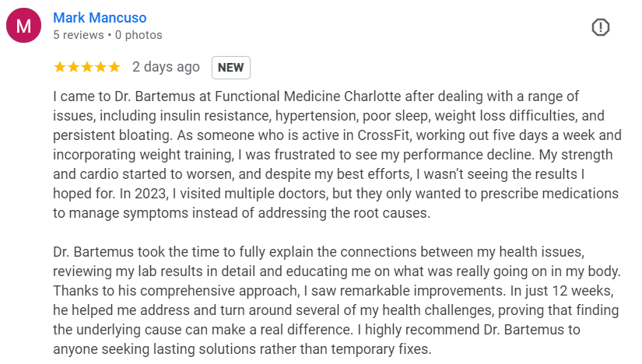Screen dimensions: 642x364
Task: Click the report review exclamation icon
Action: [x=601, y=27]
